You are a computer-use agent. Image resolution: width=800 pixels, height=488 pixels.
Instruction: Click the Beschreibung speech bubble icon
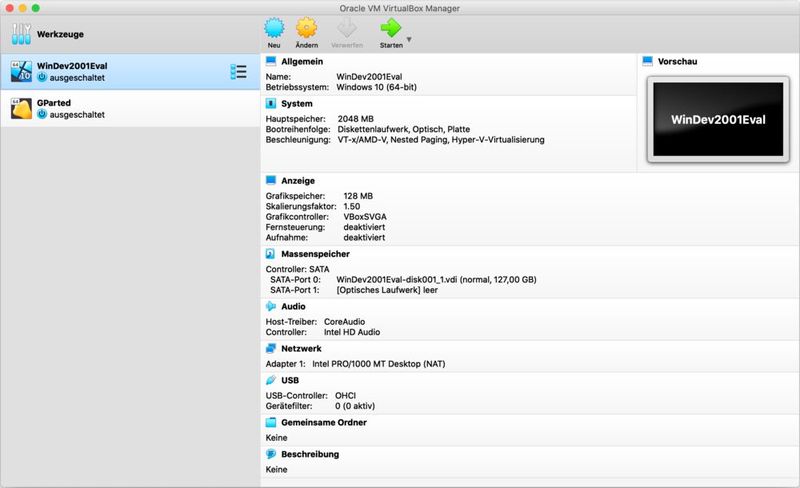click(271, 454)
